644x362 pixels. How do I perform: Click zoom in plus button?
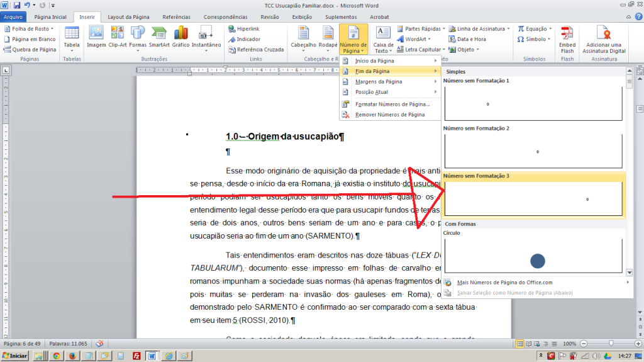tap(638, 344)
